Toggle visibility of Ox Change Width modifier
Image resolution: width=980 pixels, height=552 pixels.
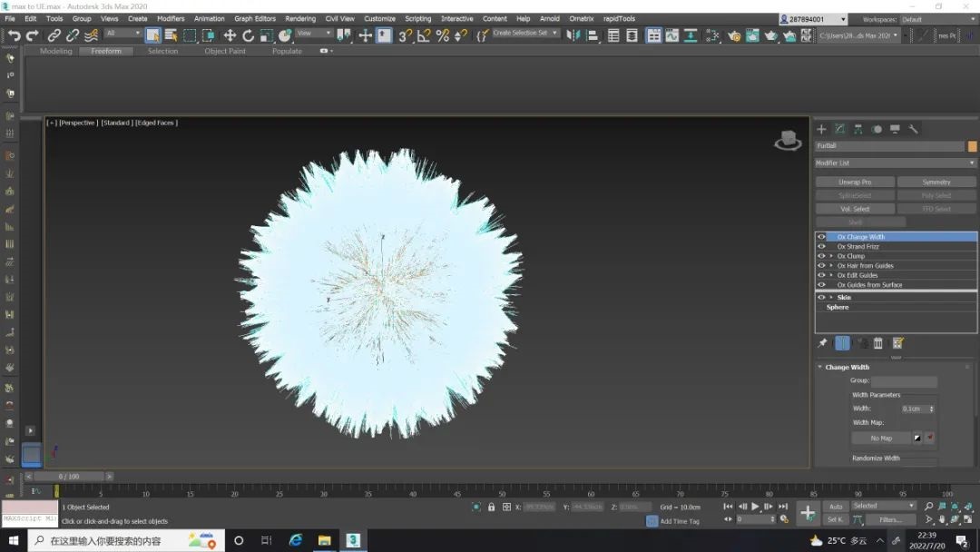pos(821,237)
